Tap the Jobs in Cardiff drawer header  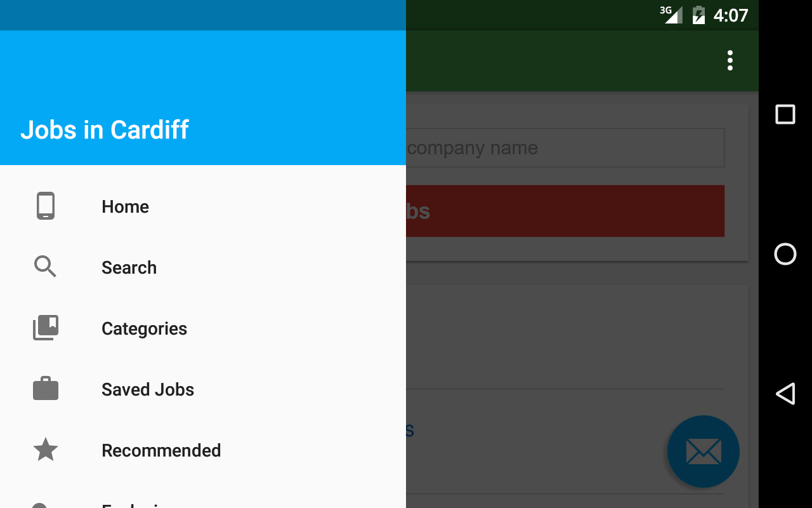105,130
